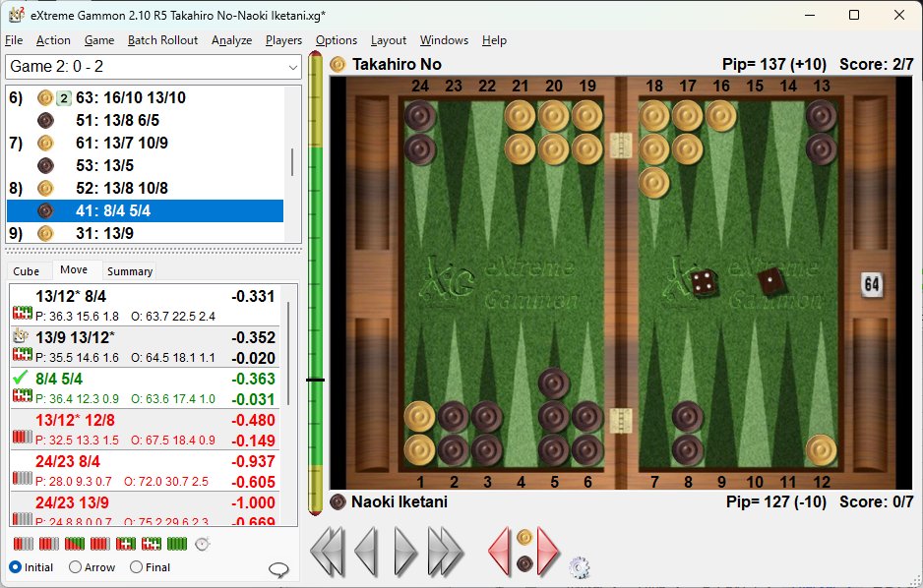The height and width of the screenshot is (588, 923).
Task: Click the left die on the board
Action: pyautogui.click(x=704, y=283)
